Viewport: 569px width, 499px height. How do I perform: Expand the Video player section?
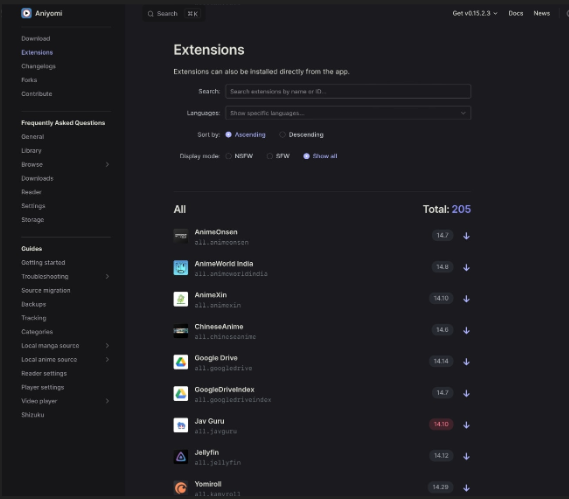(65, 401)
